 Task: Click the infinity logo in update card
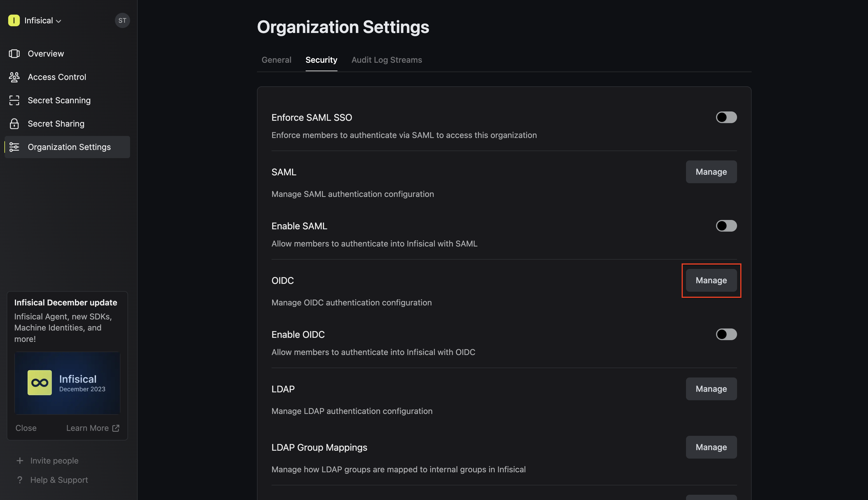tap(39, 382)
